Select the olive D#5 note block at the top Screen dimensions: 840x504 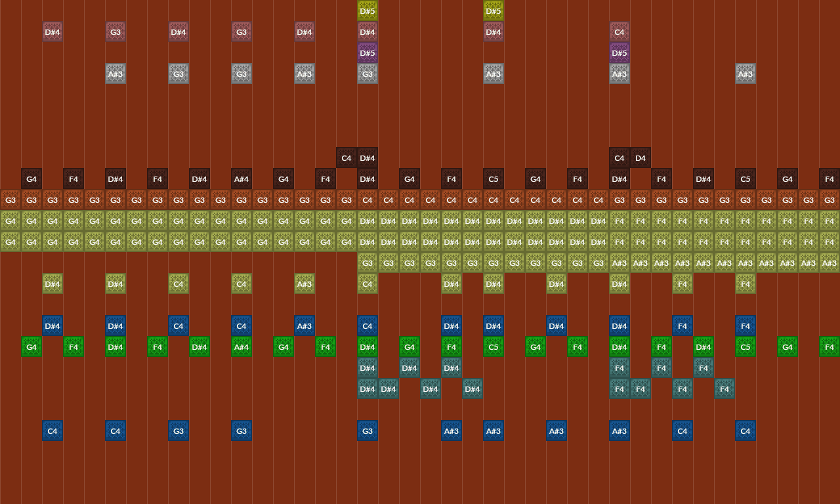(367, 10)
